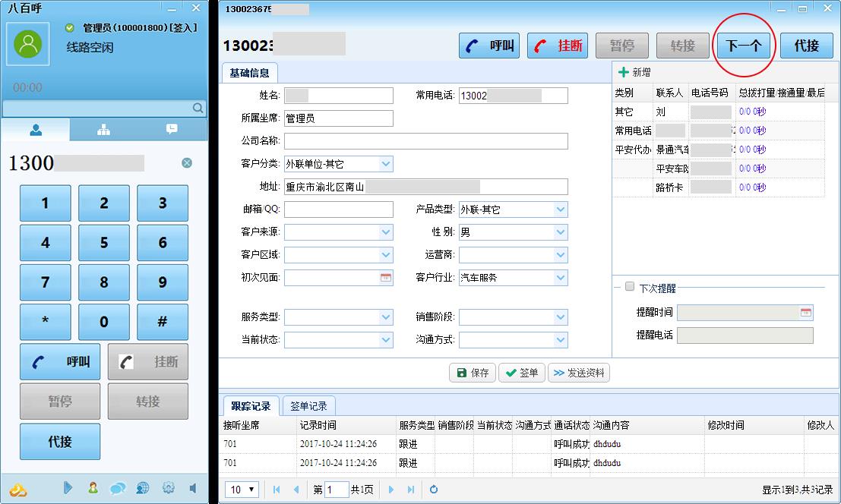Viewport: 841px width, 504px height.
Task: Click the 保存 save button
Action: 473,373
